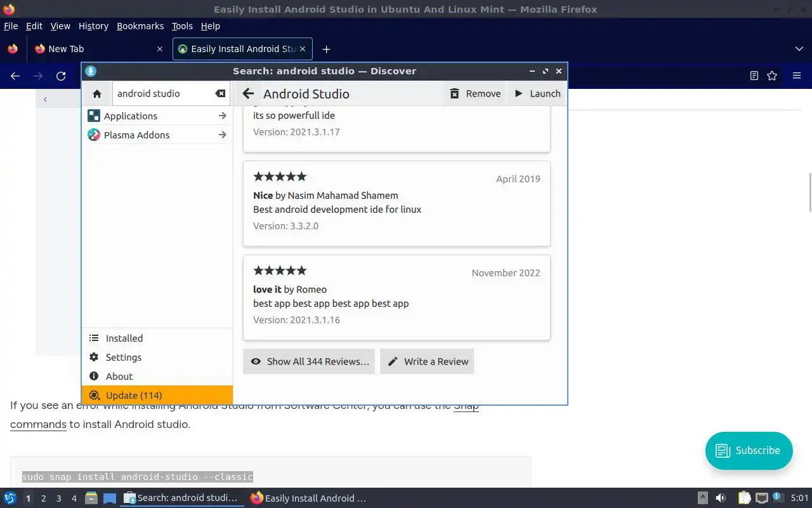
Task: Open Firefox Bookmarks menu
Action: [140, 26]
